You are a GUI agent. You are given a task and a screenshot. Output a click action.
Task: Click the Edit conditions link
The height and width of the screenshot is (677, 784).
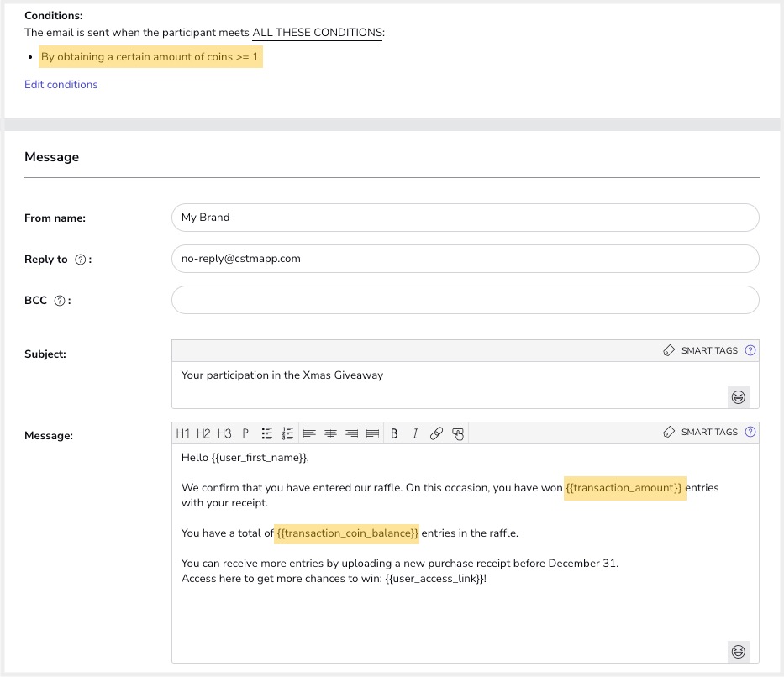(61, 85)
